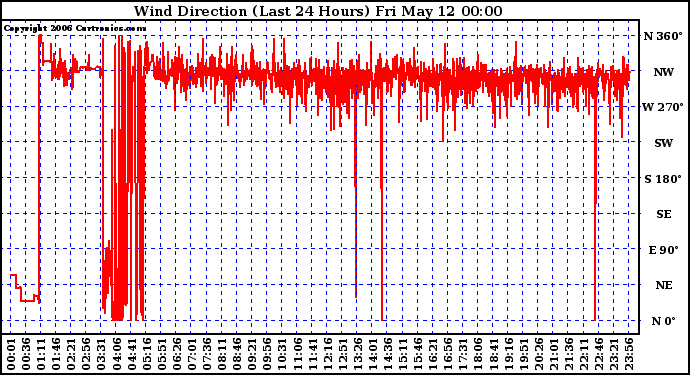The image size is (690, 375).
Task: Click the '21:36' time label
Action: coord(569,355)
